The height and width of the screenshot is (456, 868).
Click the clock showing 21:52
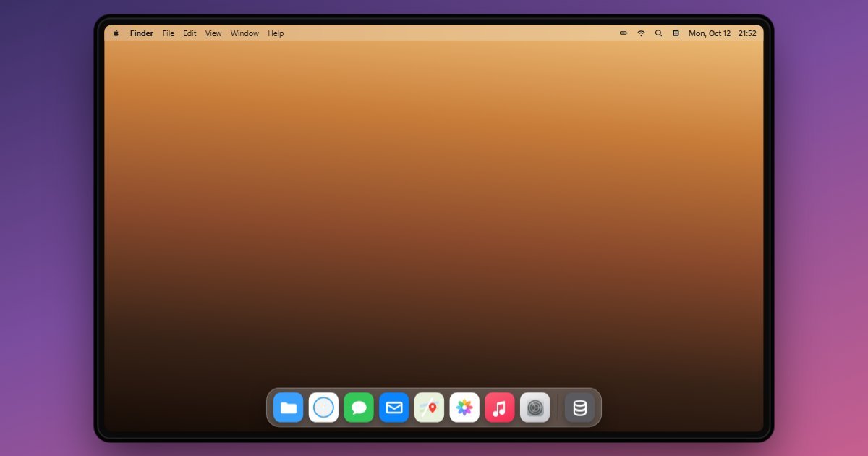point(747,33)
